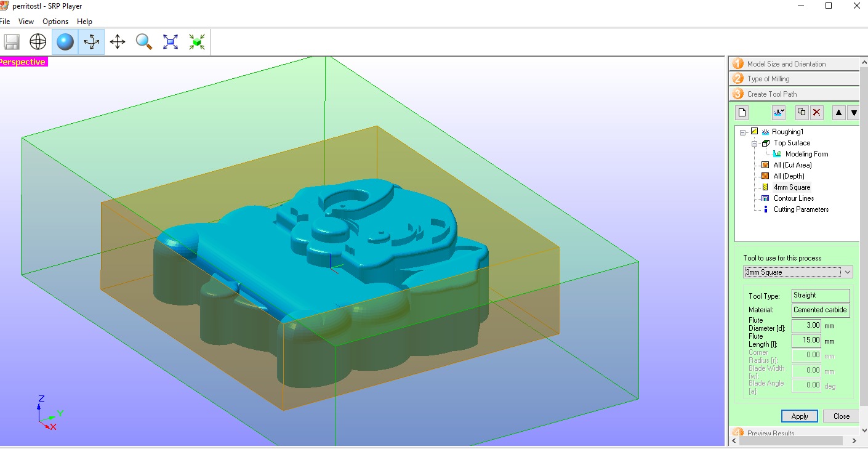The width and height of the screenshot is (868, 449).
Task: Click the Tool Type Straight field
Action: (x=821, y=296)
